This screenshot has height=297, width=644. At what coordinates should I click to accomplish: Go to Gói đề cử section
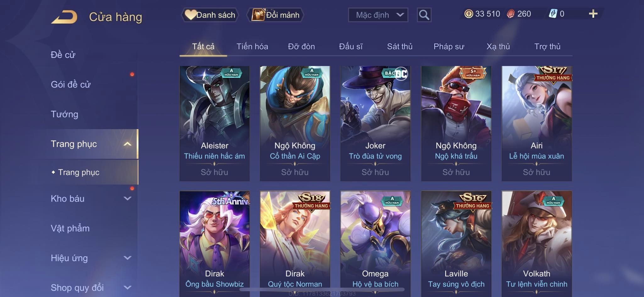point(71,84)
